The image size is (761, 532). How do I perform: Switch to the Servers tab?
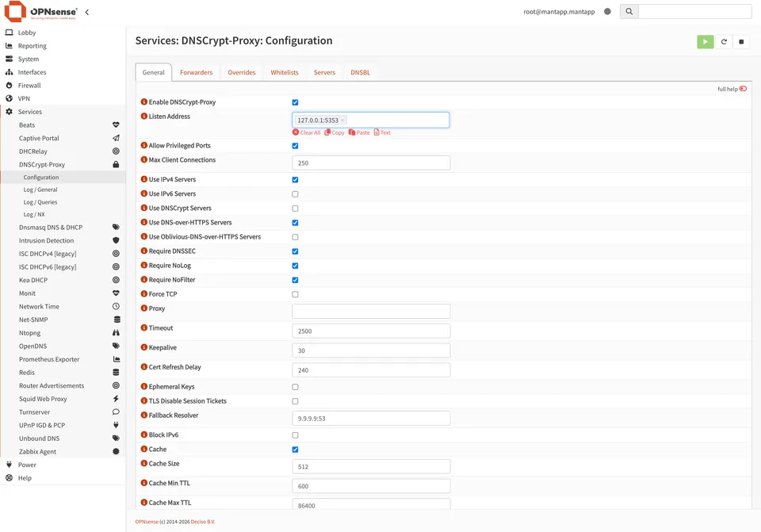[324, 72]
